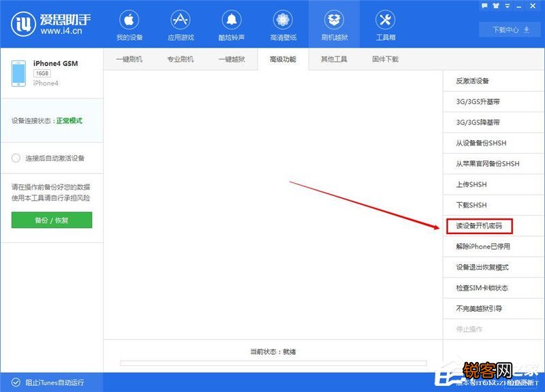
Task: Click 从设备备份SHSH option
Action: [493, 143]
